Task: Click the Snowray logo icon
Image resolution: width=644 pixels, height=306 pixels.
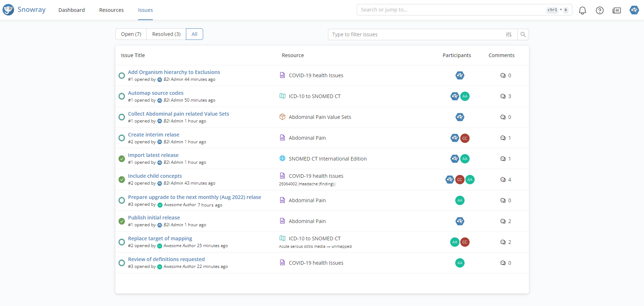Action: 8,10
